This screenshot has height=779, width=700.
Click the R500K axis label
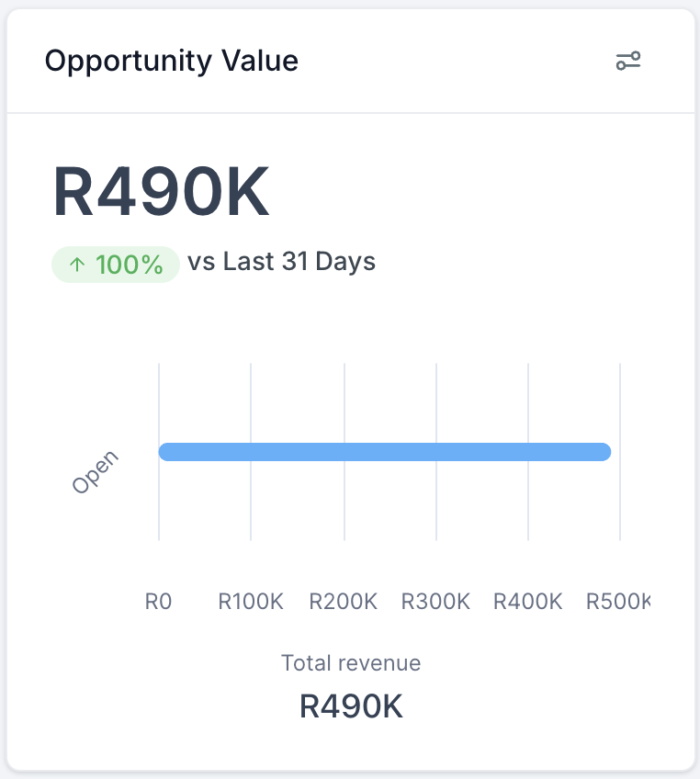tap(618, 601)
